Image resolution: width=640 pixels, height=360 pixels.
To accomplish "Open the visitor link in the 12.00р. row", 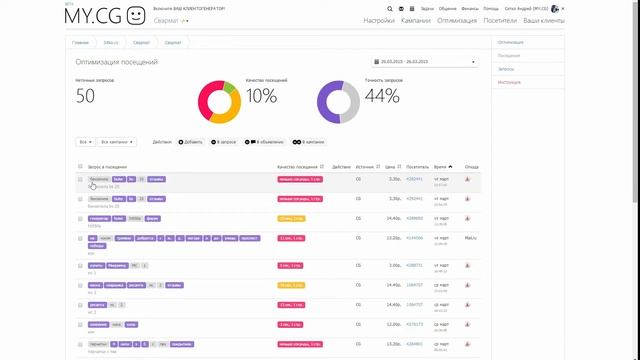I will 415,324.
